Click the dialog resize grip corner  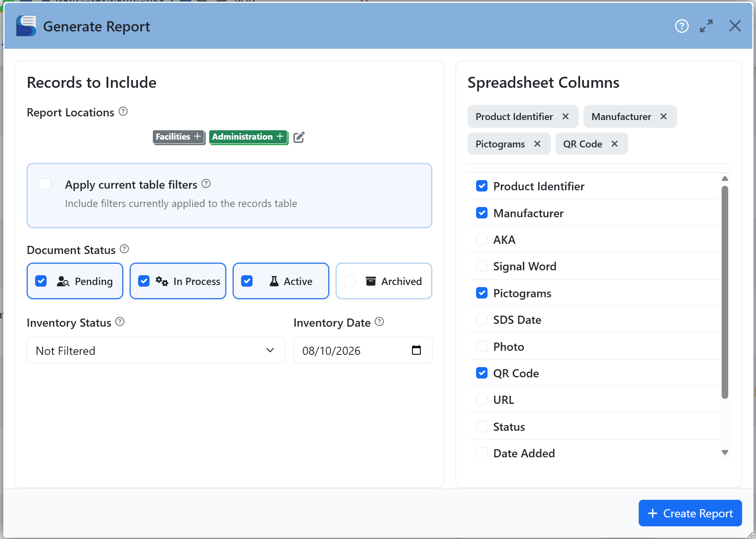click(750, 535)
